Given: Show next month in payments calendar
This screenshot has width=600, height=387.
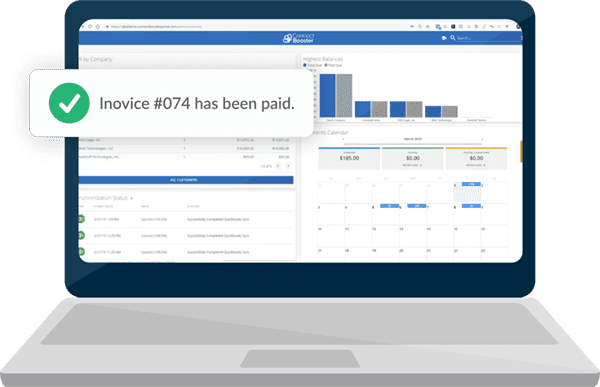Looking at the screenshot, I should [482, 139].
